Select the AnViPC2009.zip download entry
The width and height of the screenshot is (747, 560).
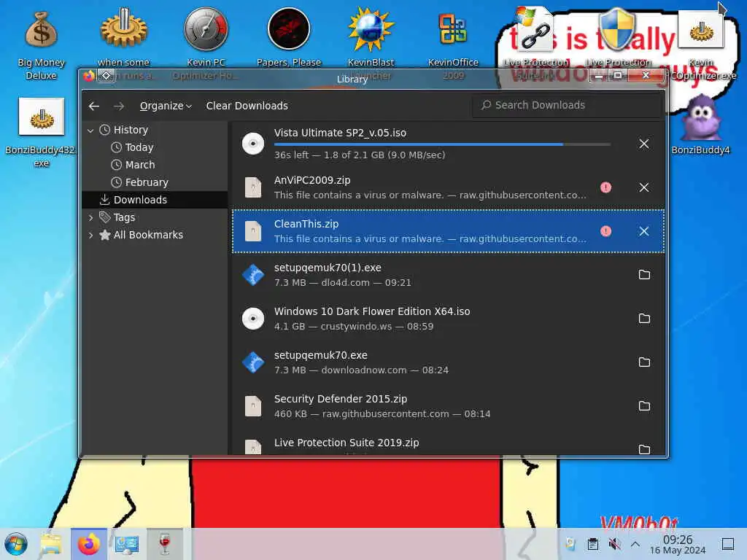(448, 187)
